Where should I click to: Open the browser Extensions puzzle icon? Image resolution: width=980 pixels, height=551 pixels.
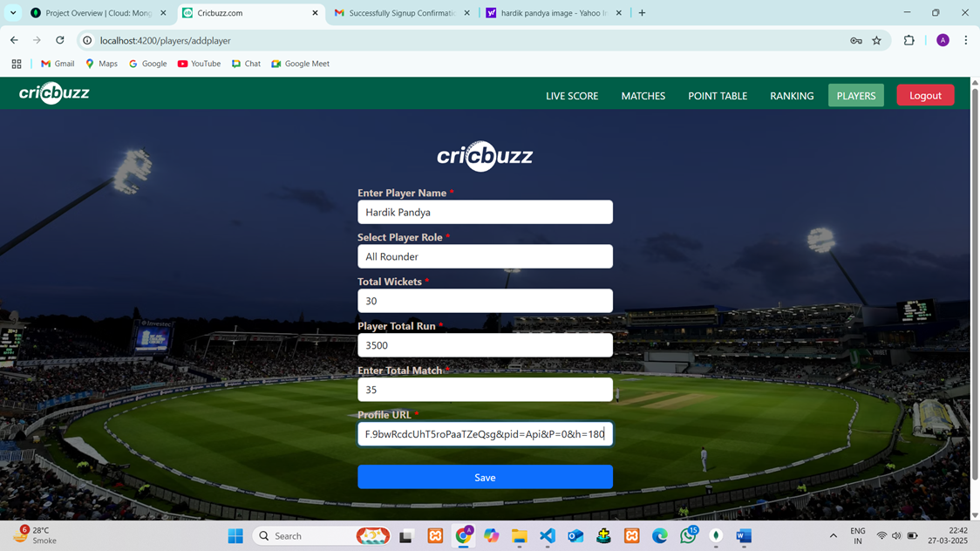pyautogui.click(x=909, y=40)
